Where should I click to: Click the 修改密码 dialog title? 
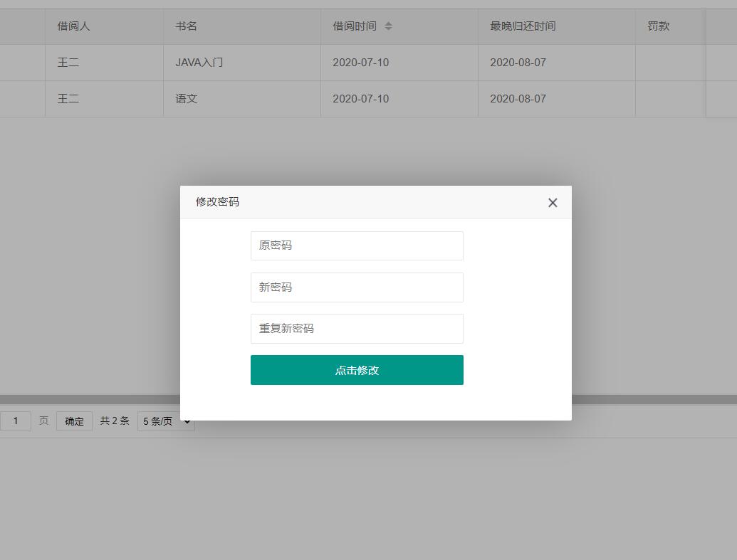(217, 202)
